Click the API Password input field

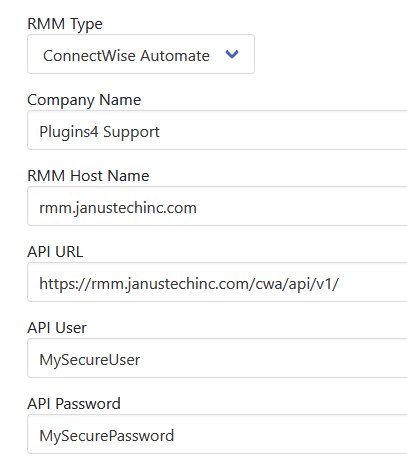coord(217,434)
